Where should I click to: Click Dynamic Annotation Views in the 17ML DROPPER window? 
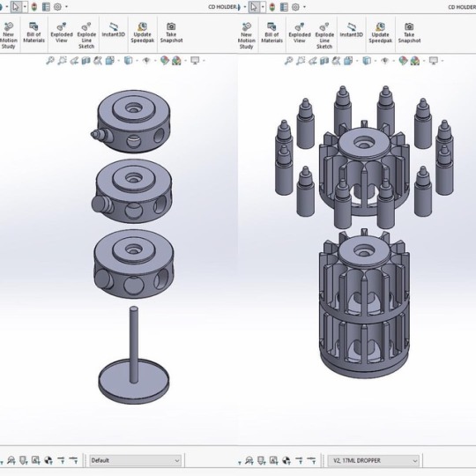(336, 61)
